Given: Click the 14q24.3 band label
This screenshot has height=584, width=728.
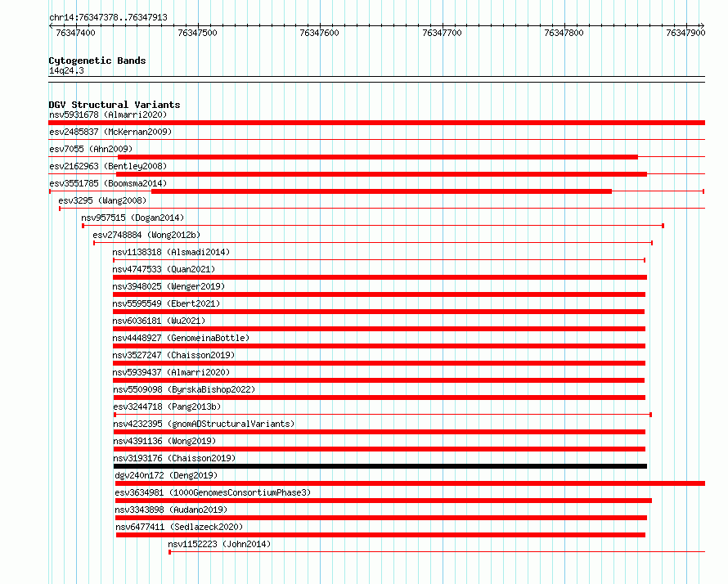Looking at the screenshot, I should point(66,70).
